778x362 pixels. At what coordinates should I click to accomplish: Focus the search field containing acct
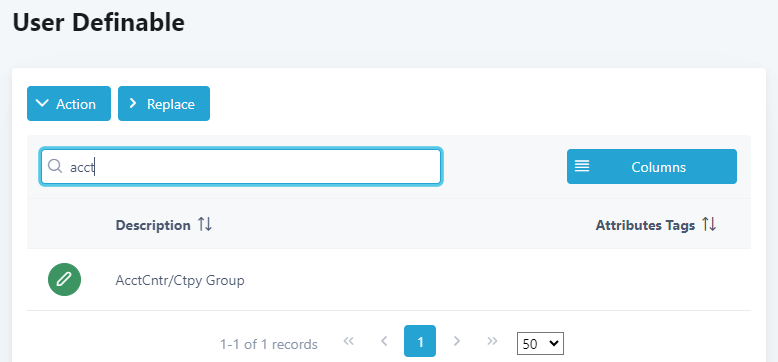click(x=241, y=167)
